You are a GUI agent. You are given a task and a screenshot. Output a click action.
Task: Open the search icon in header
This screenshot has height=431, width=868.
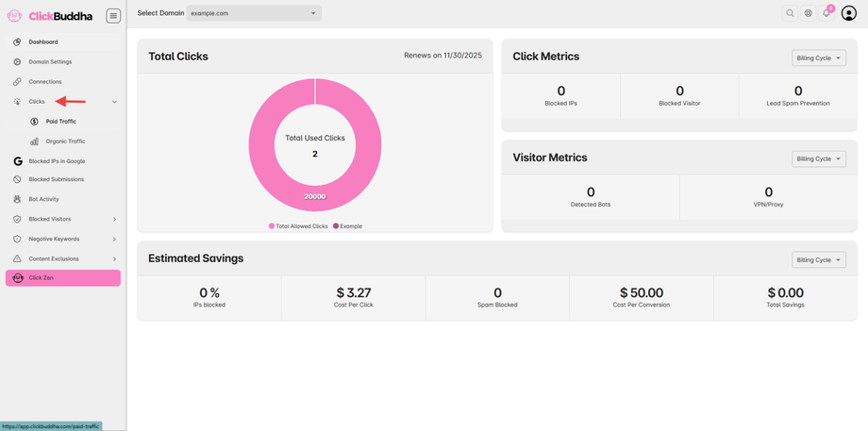(x=790, y=13)
